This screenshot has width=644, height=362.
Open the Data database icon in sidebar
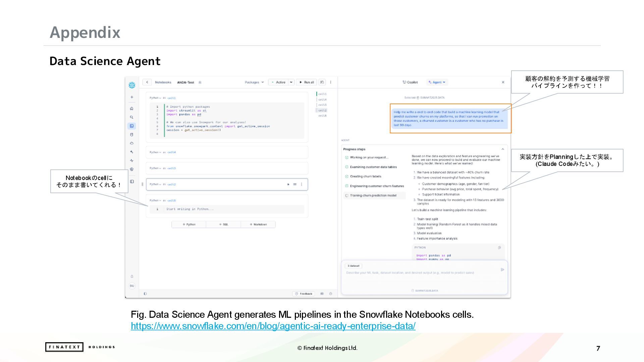pos(132,135)
